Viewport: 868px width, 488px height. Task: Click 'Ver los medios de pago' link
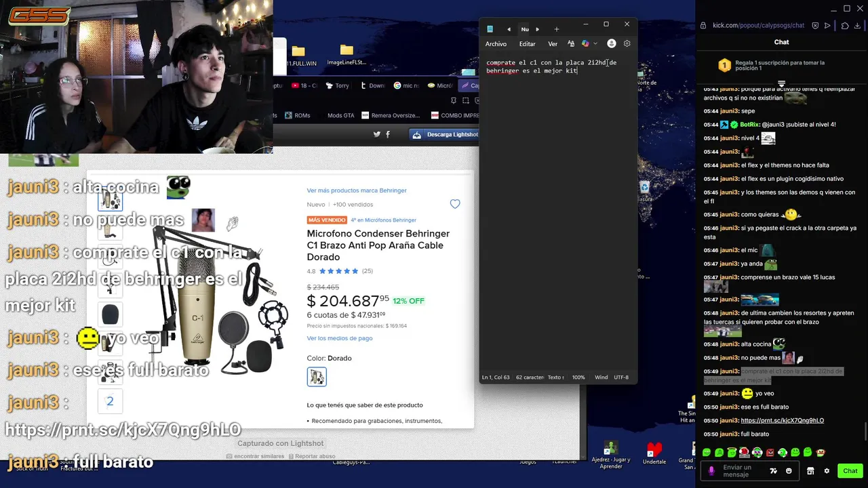[x=340, y=338]
